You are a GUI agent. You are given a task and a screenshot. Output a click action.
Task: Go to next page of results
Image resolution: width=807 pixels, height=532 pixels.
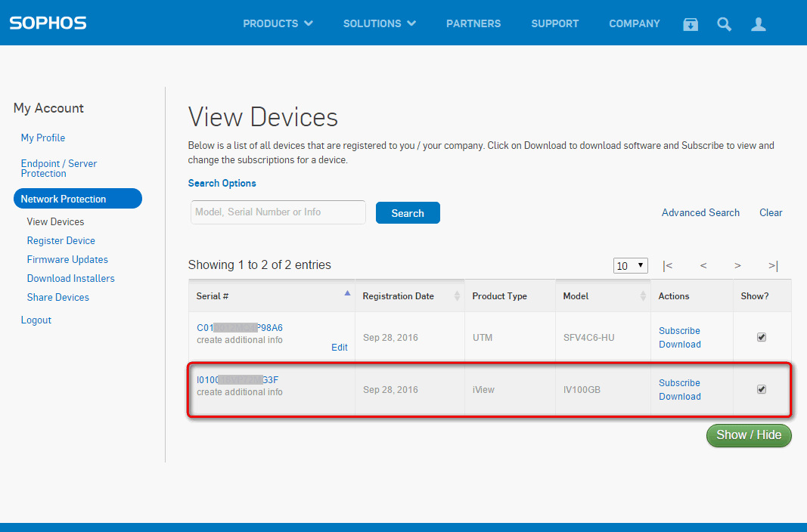737,266
